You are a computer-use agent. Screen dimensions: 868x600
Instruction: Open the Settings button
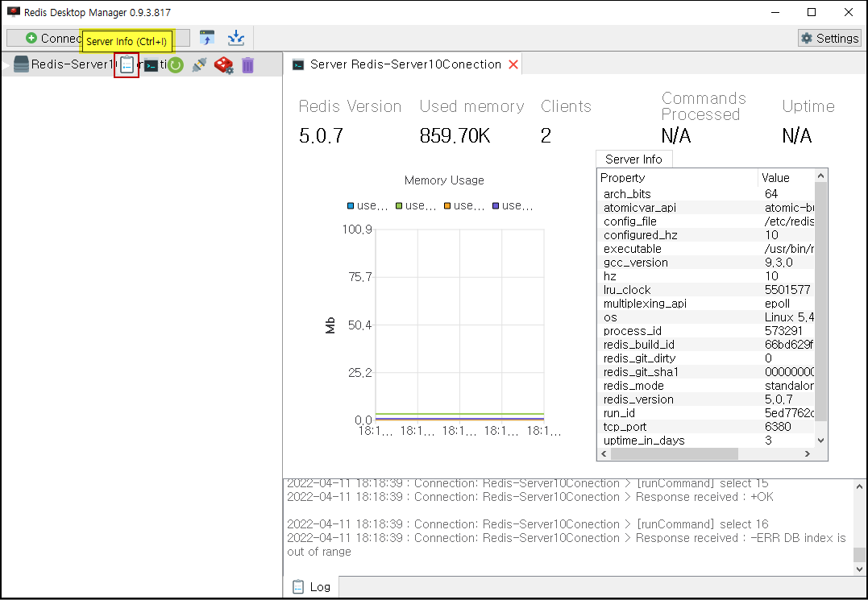829,38
